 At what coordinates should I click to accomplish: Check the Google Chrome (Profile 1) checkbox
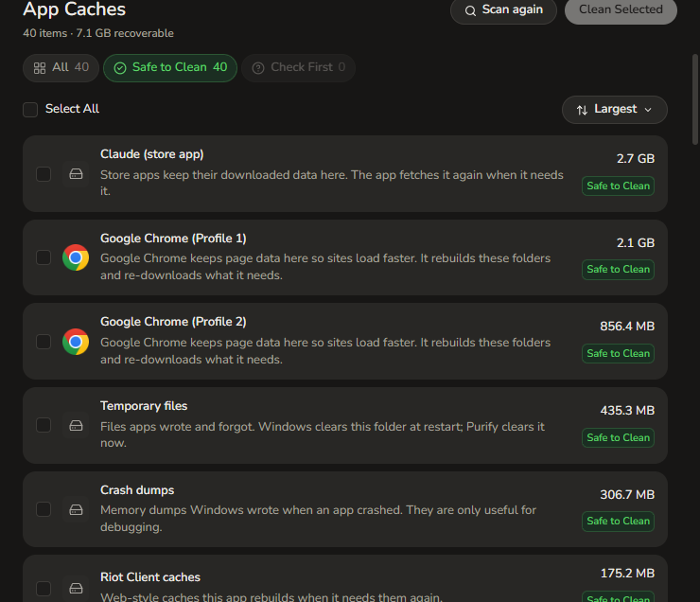(44, 257)
